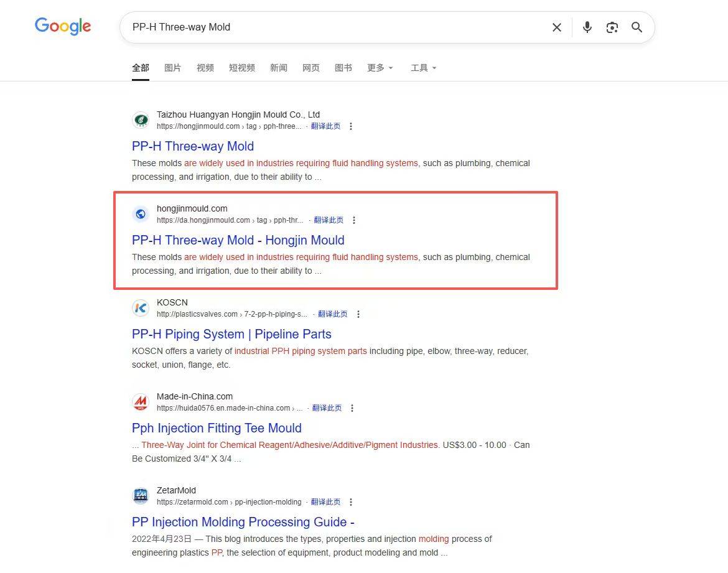
Task: Expand the 工具 dropdown
Action: 424,68
